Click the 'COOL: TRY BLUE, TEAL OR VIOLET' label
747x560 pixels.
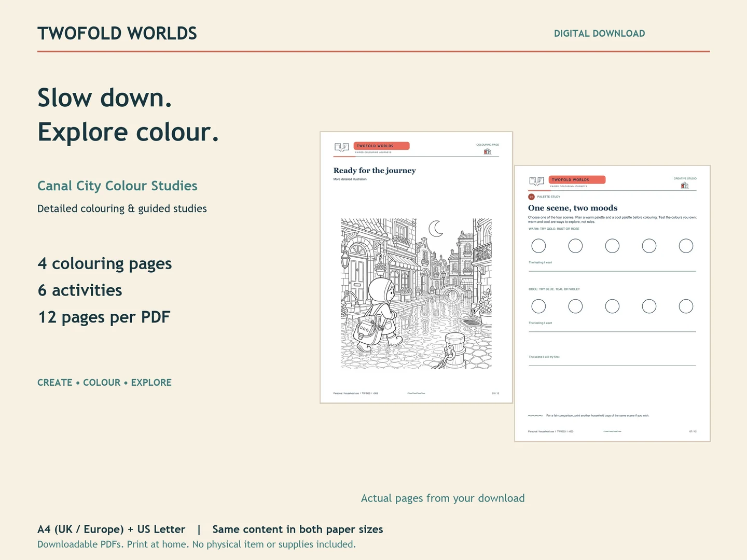coord(554,289)
